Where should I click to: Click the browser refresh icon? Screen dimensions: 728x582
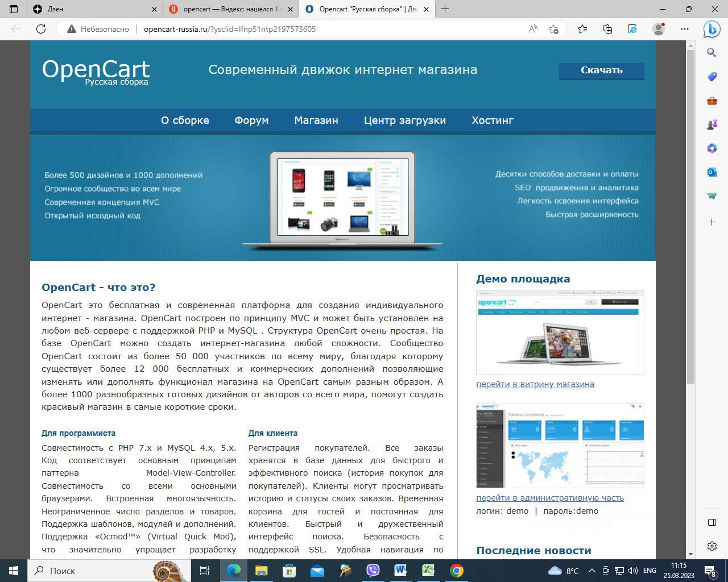(41, 29)
